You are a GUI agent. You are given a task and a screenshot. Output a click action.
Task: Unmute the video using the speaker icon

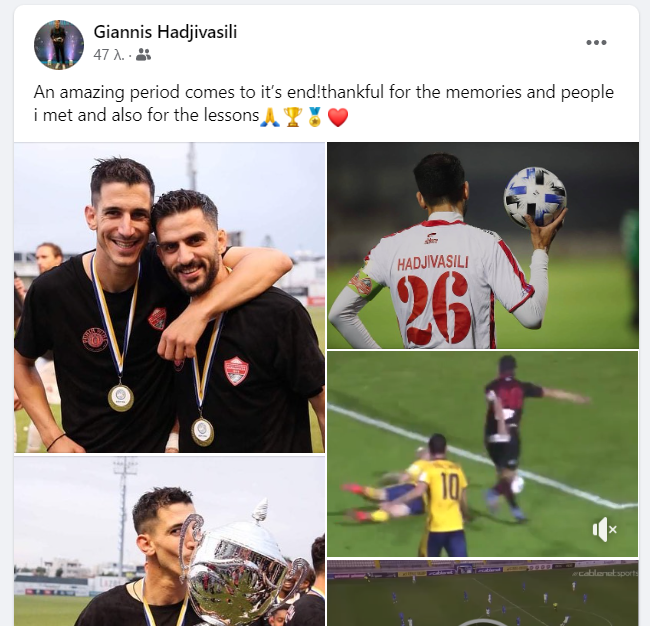[x=604, y=529]
